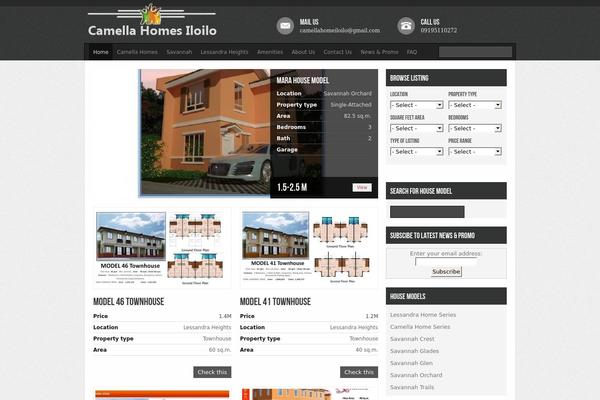Click the Camella Homes Iloilo logo
The width and height of the screenshot is (600, 400).
pos(152,21)
